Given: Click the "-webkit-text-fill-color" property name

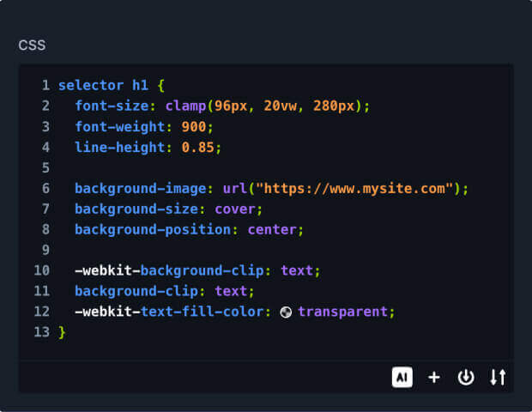Looking at the screenshot, I should (x=169, y=312).
